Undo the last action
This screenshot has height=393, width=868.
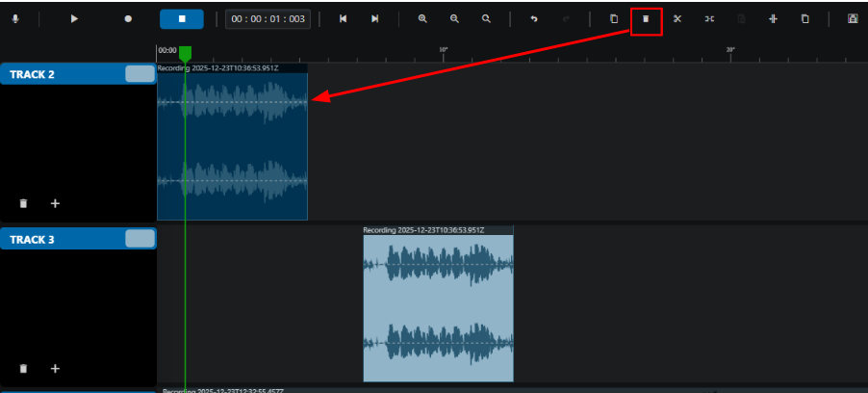point(534,19)
